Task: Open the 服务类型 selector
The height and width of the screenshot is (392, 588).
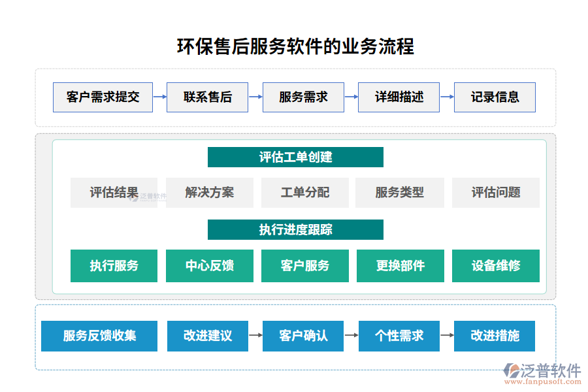Action: [400, 193]
